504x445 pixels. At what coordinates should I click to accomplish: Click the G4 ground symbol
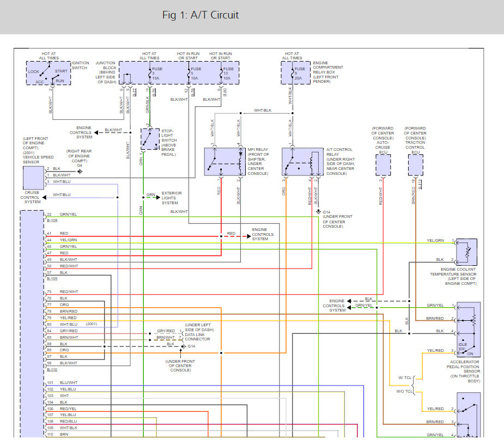point(80,172)
